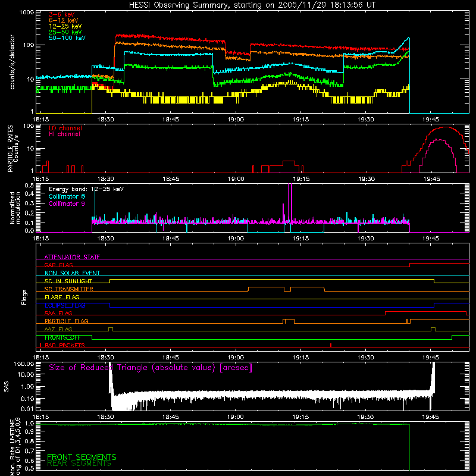Click the green '25-50 keV' legend entry
The width and height of the screenshot is (476, 476).
tap(65, 32)
